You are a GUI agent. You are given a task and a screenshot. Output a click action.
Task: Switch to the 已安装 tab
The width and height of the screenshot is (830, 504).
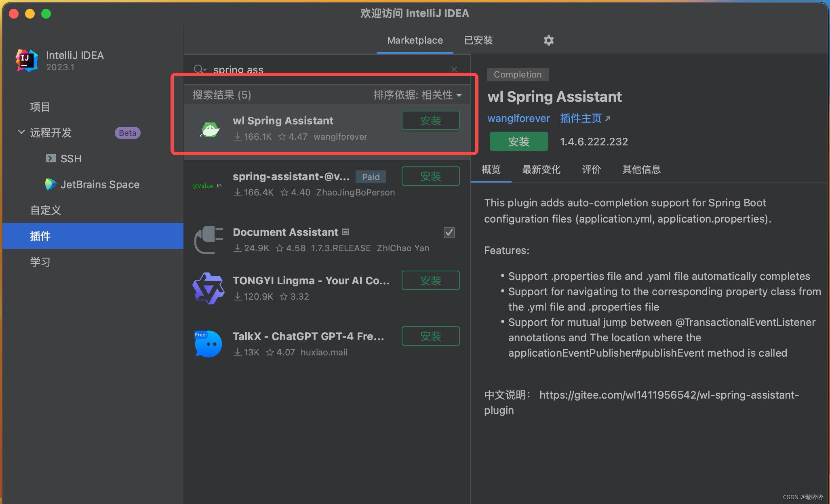478,40
